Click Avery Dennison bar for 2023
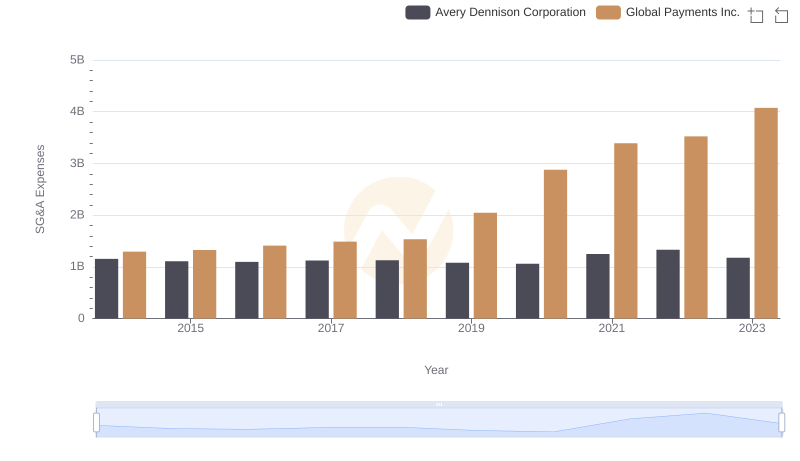 [738, 288]
